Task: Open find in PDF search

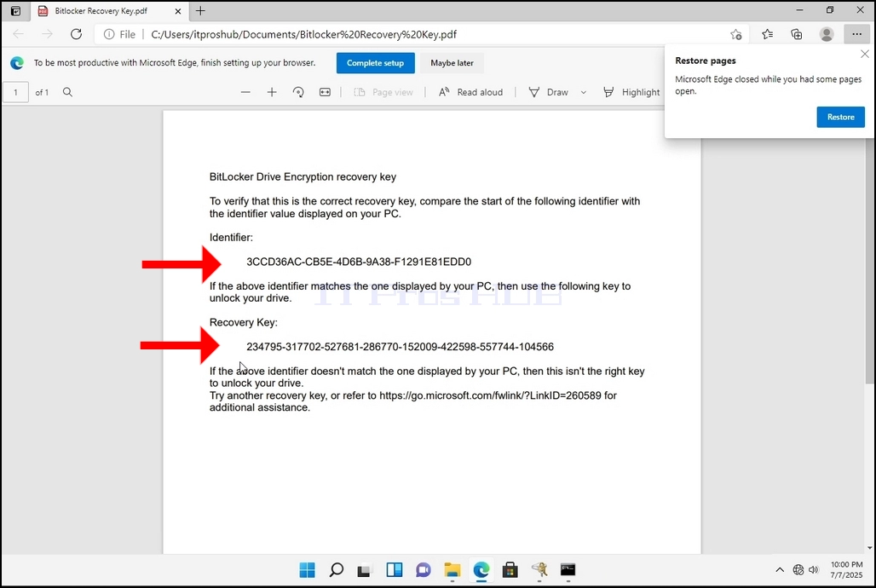Action: click(x=67, y=92)
